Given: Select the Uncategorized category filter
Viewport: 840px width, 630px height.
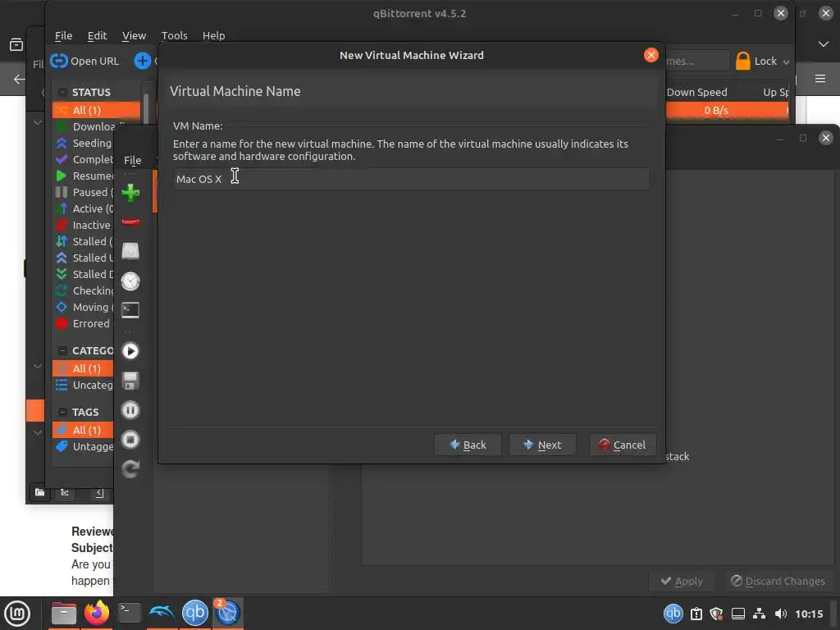Looking at the screenshot, I should click(84, 385).
